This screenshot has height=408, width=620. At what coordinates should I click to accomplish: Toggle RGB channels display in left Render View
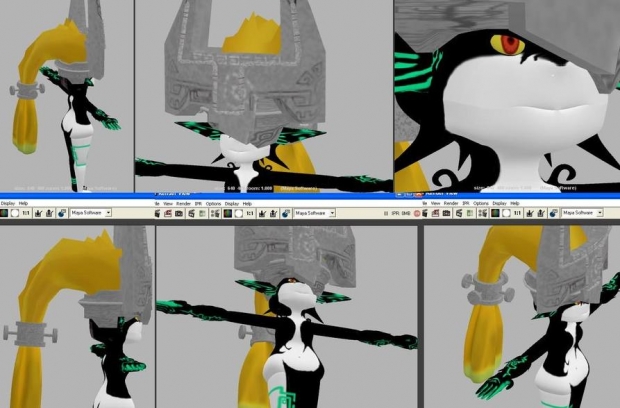4,213
